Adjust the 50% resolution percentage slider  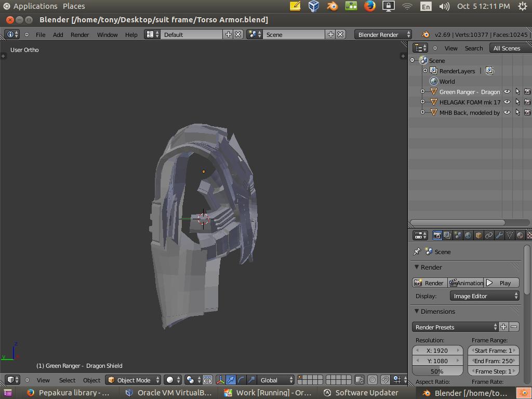tap(437, 371)
